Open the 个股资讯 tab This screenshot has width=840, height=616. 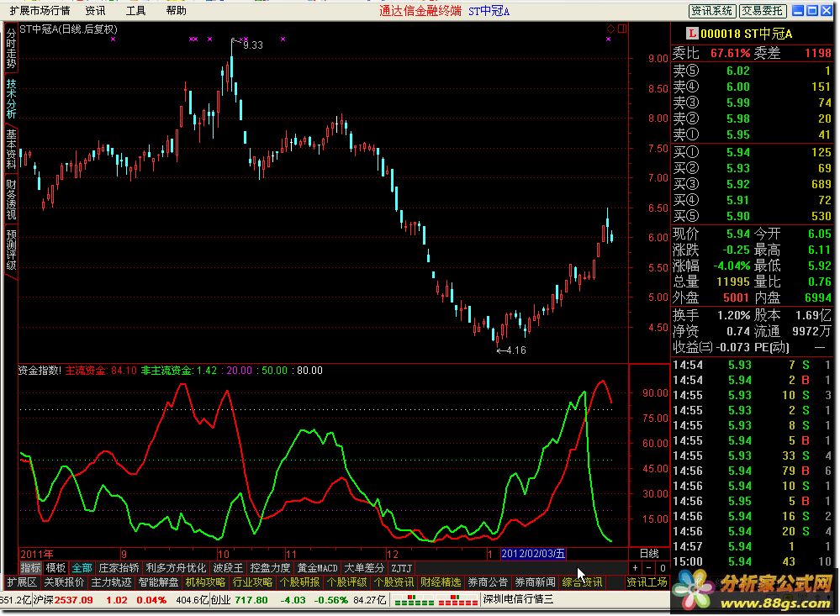(394, 582)
